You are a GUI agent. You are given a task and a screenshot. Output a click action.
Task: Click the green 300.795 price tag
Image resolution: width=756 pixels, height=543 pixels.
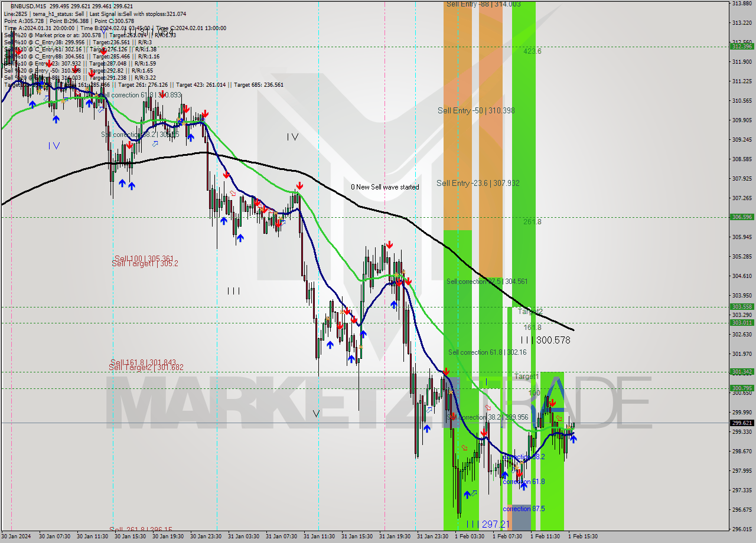(741, 388)
